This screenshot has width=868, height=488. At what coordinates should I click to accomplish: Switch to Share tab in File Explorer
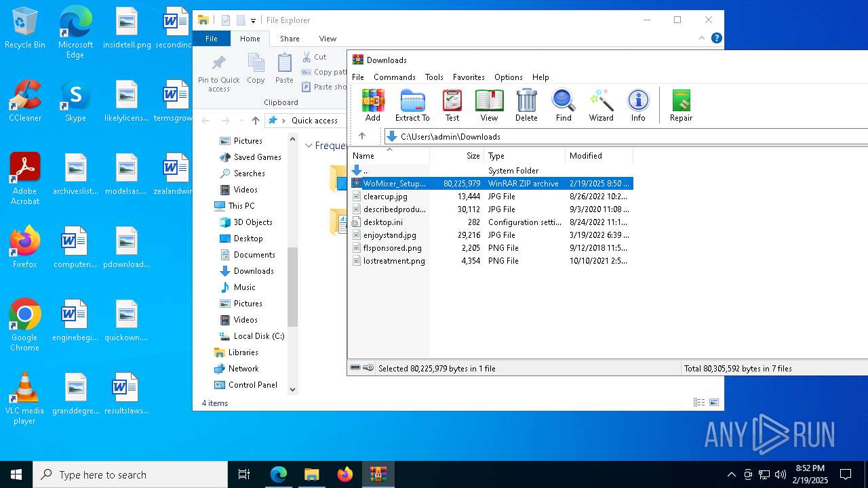pos(290,39)
